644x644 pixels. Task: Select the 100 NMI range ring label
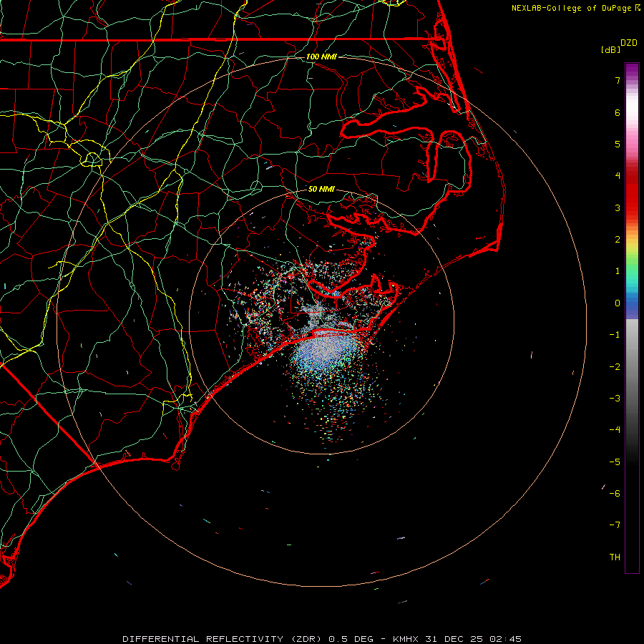click(321, 57)
